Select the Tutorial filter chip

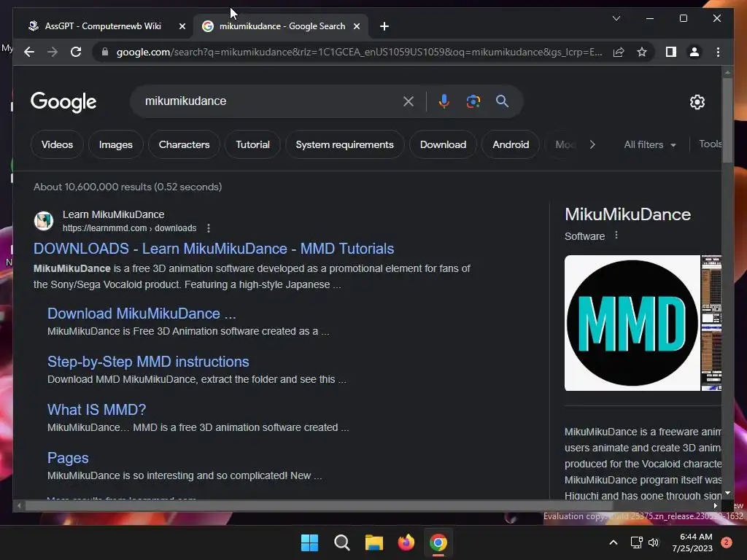click(x=252, y=144)
